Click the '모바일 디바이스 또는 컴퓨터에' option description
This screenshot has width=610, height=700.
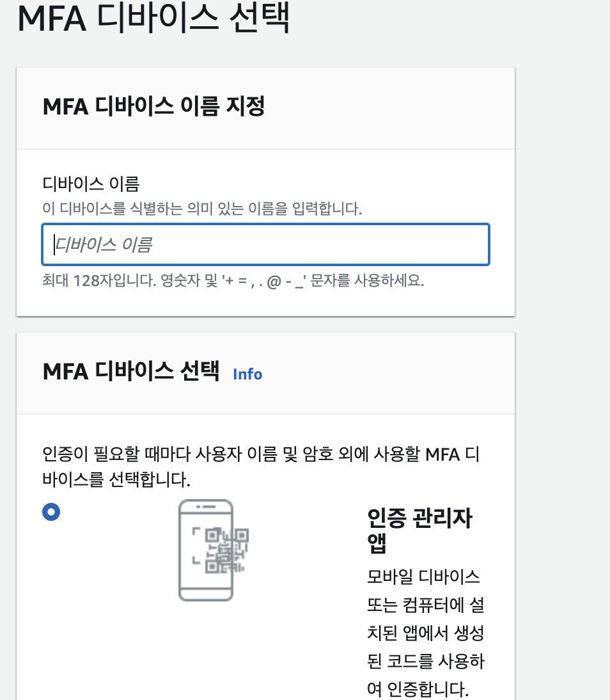426,633
